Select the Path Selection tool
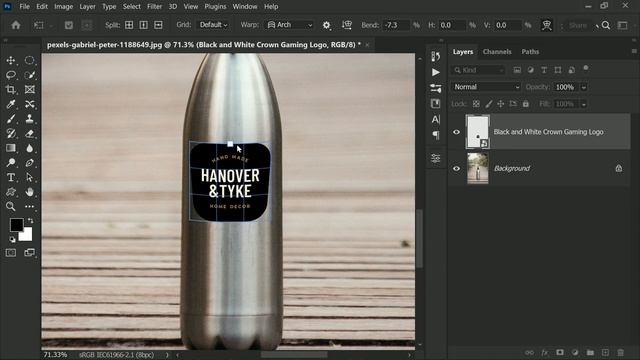Viewport: 640px width, 360px height. click(29, 178)
